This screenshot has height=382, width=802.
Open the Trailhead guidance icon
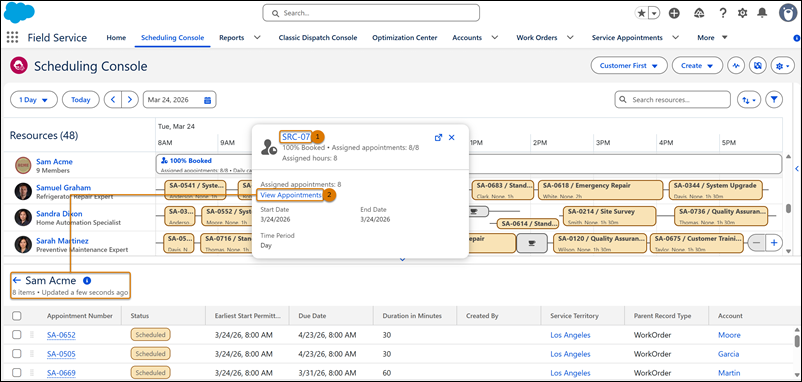699,13
